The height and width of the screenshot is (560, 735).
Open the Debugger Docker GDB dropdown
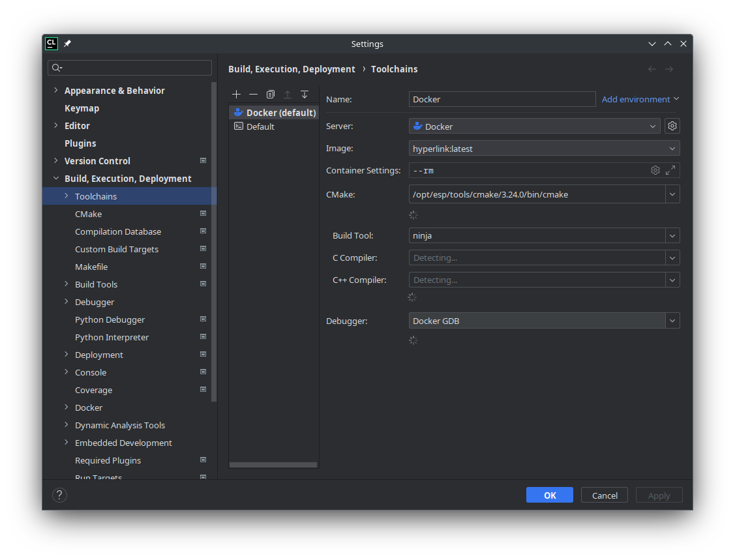(x=672, y=321)
